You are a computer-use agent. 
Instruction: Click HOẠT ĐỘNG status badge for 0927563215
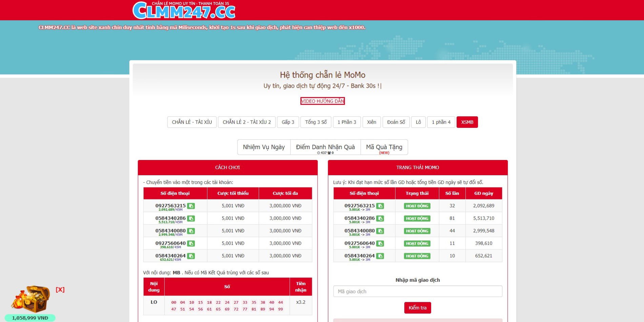[417, 206]
